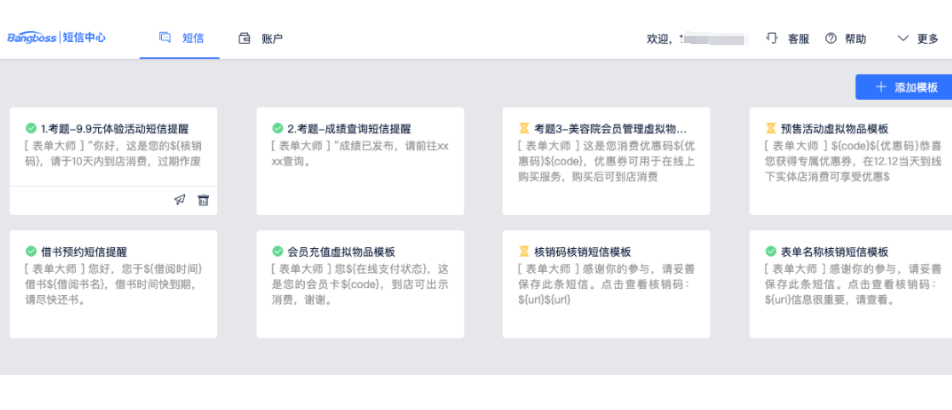Click the trash icon on the 9.9元体验活动 card
This screenshot has width=952, height=410.
[x=203, y=200]
